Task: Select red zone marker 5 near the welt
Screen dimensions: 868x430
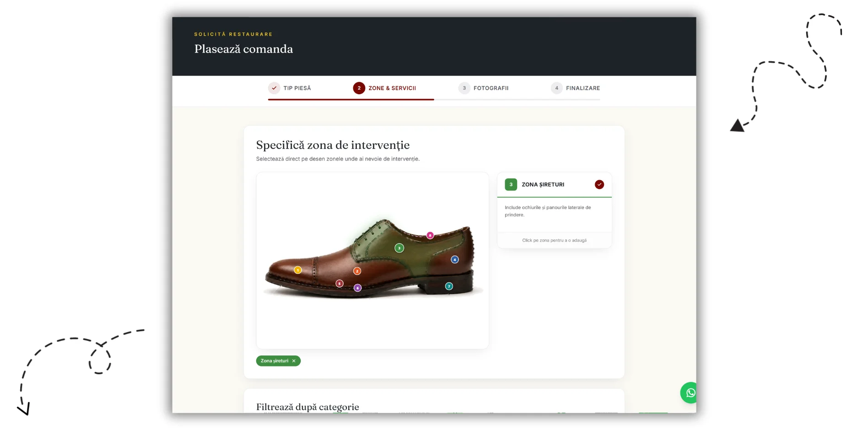Action: [x=340, y=284]
